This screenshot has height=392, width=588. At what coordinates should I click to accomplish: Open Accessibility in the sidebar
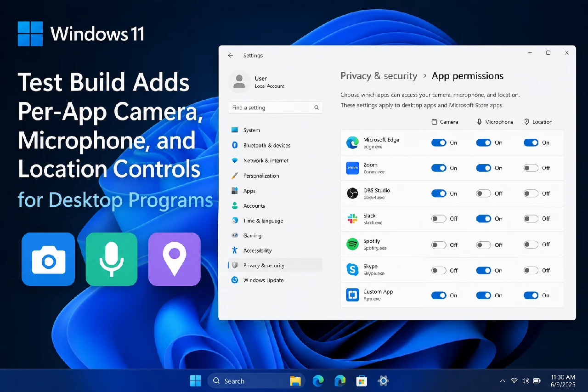click(275, 250)
